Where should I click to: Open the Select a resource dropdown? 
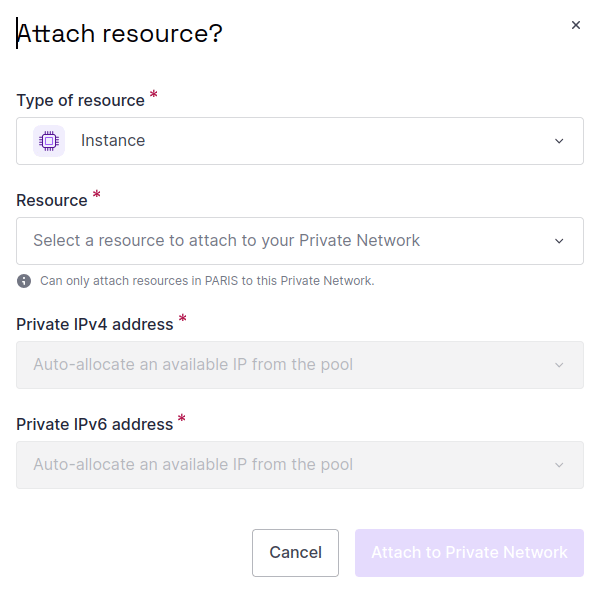pos(300,241)
